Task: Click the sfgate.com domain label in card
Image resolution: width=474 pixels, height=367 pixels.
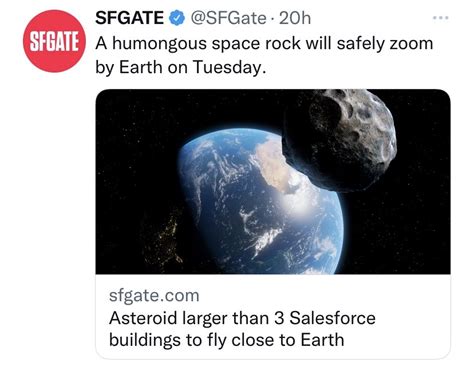Action: coord(154,296)
